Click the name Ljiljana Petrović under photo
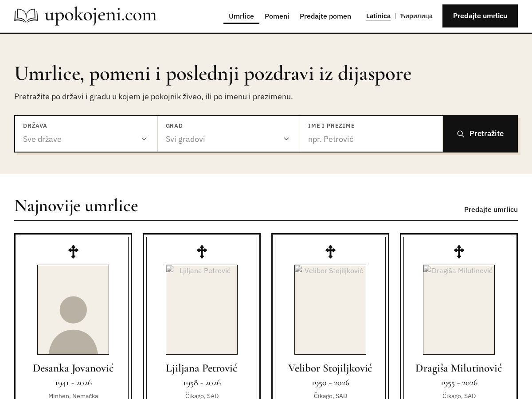The width and height of the screenshot is (532, 399). [202, 368]
